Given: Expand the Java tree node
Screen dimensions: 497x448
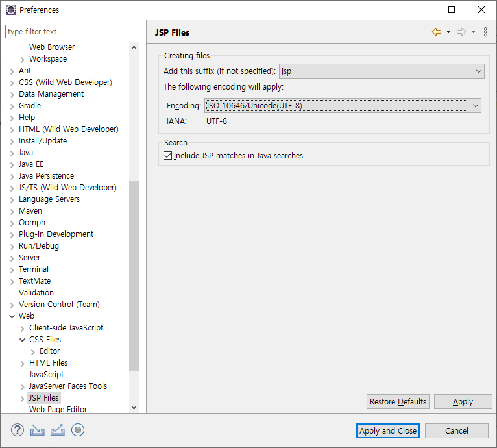Looking at the screenshot, I should [12, 153].
